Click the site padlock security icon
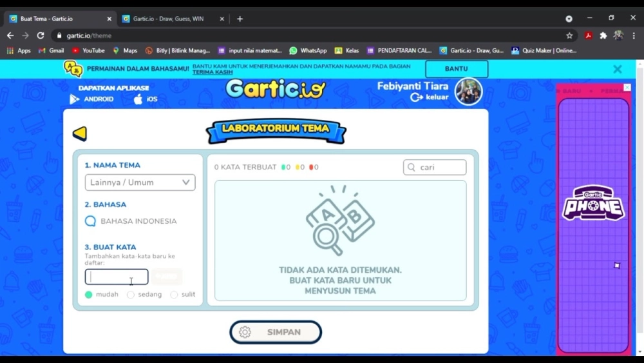Image resolution: width=644 pixels, height=363 pixels. tap(59, 35)
